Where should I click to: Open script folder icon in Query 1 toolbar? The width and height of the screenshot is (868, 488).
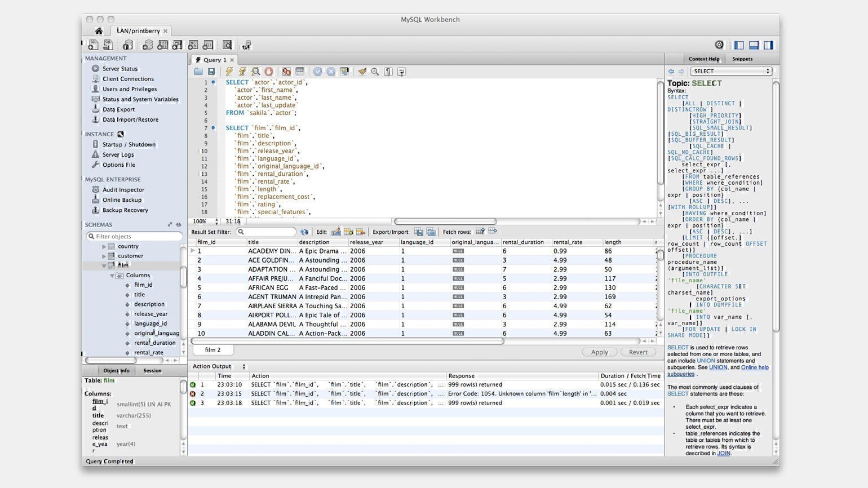tap(198, 72)
